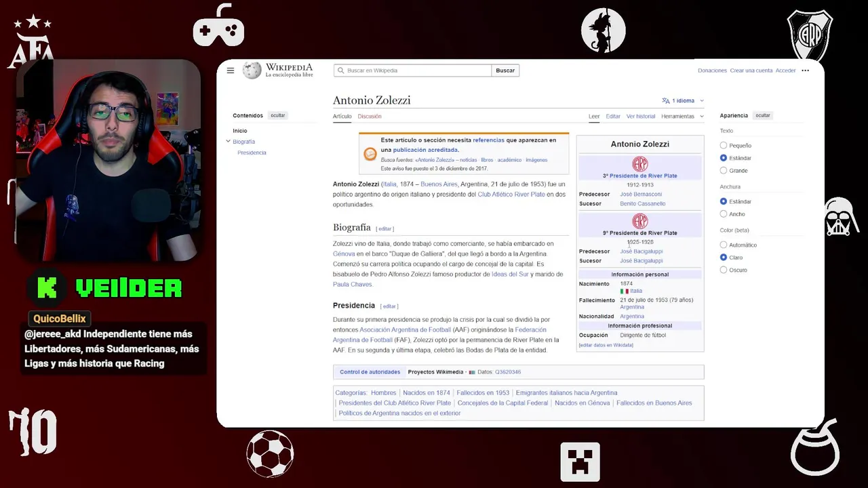Click the green K channel logo
This screenshot has width=868, height=488.
pos(47,288)
